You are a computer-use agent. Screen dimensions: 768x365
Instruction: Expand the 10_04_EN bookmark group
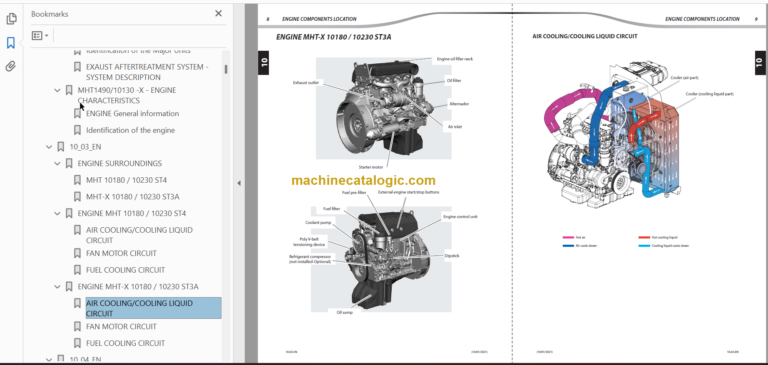click(x=49, y=360)
